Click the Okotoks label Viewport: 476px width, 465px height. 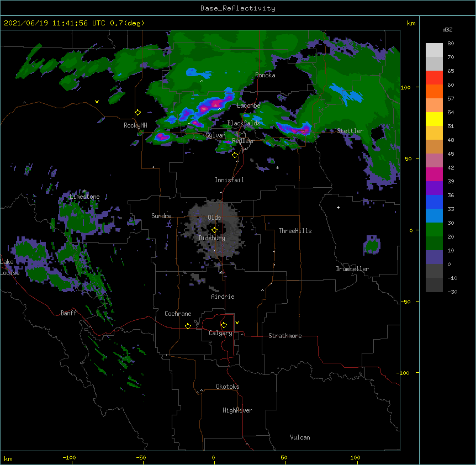pos(228,387)
